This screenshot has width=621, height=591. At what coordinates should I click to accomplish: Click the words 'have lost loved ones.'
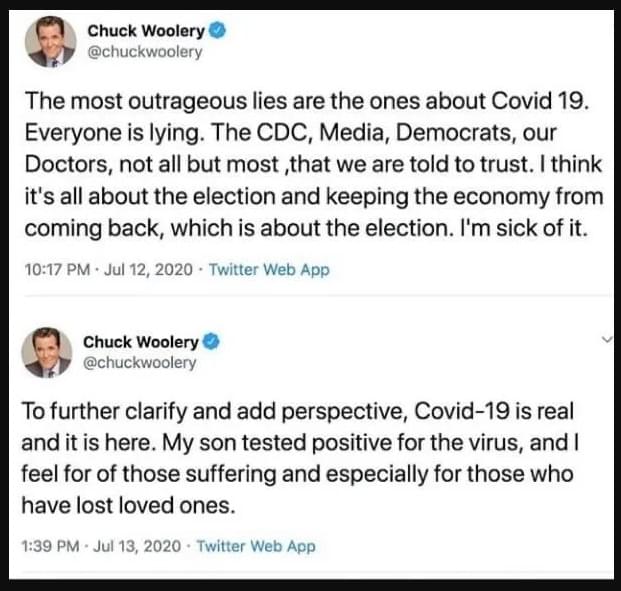point(128,506)
